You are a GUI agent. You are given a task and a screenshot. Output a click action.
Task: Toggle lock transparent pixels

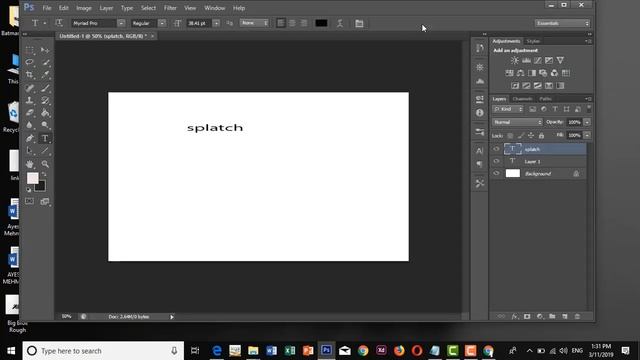(510, 136)
